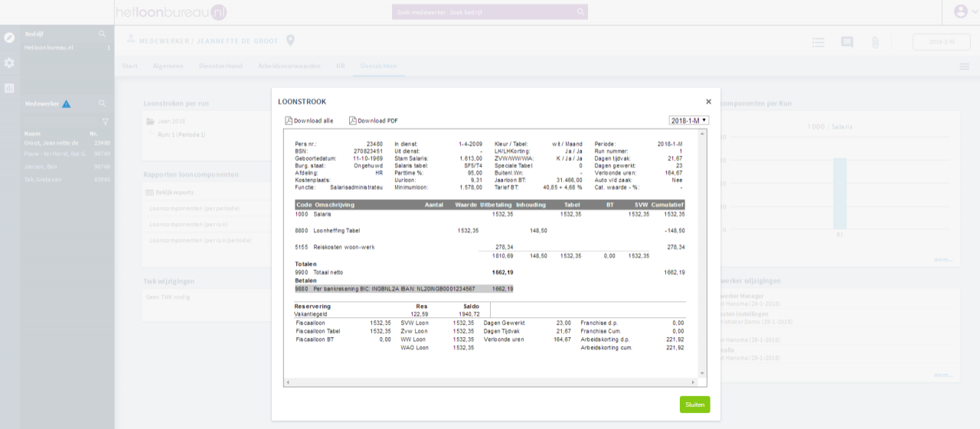Click the blue warning triangle next to Medewerker

point(67,103)
